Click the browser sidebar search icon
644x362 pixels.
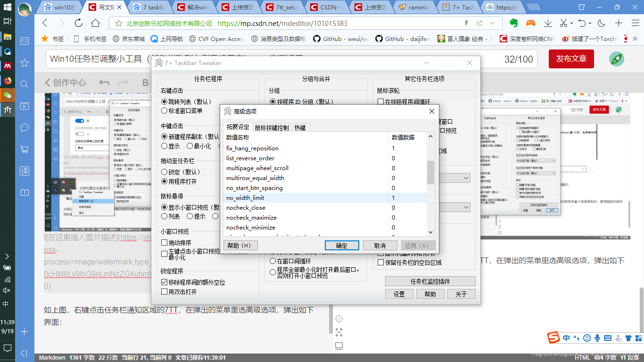[25, 84]
